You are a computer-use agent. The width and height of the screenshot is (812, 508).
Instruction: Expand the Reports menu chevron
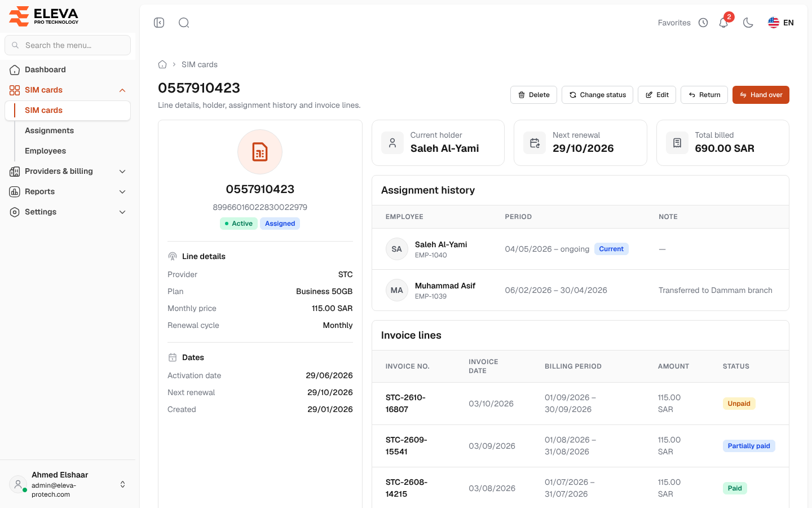(122, 192)
